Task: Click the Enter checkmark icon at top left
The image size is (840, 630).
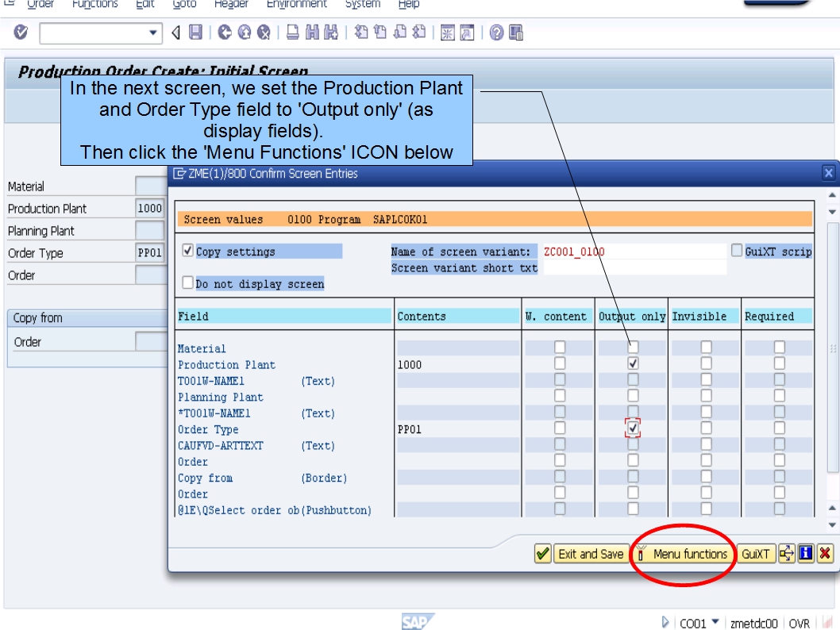Action: (x=21, y=33)
